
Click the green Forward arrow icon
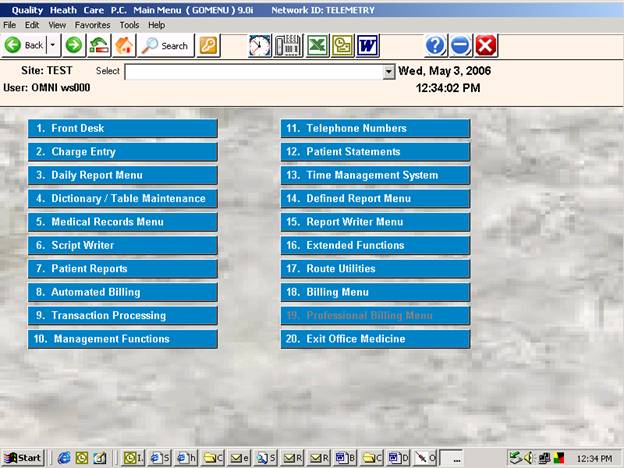(74, 45)
